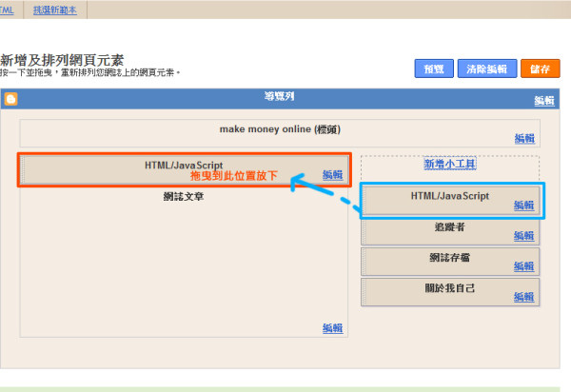Select the 關於我自己 widget box
Viewport: 571px width, 392px height.
[x=450, y=292]
